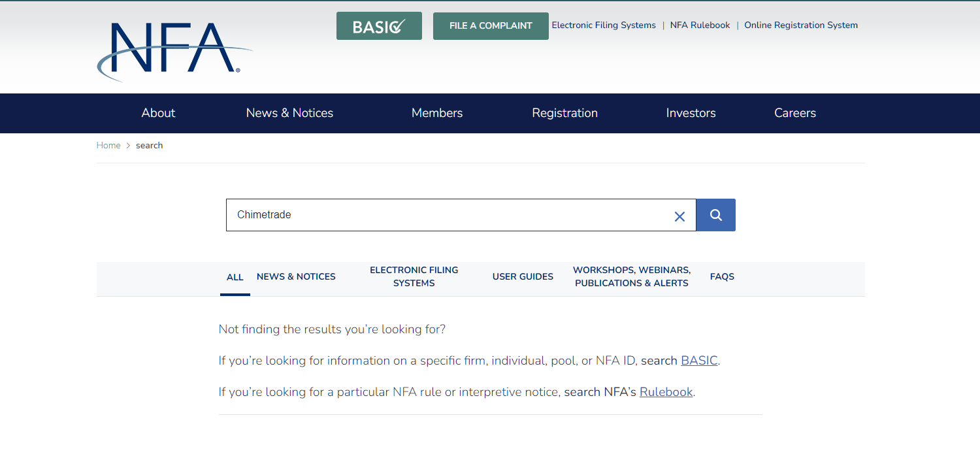The height and width of the screenshot is (462, 980).
Task: Switch to Workshops, Webinars, Publications & Alerts tab
Action: point(632,276)
